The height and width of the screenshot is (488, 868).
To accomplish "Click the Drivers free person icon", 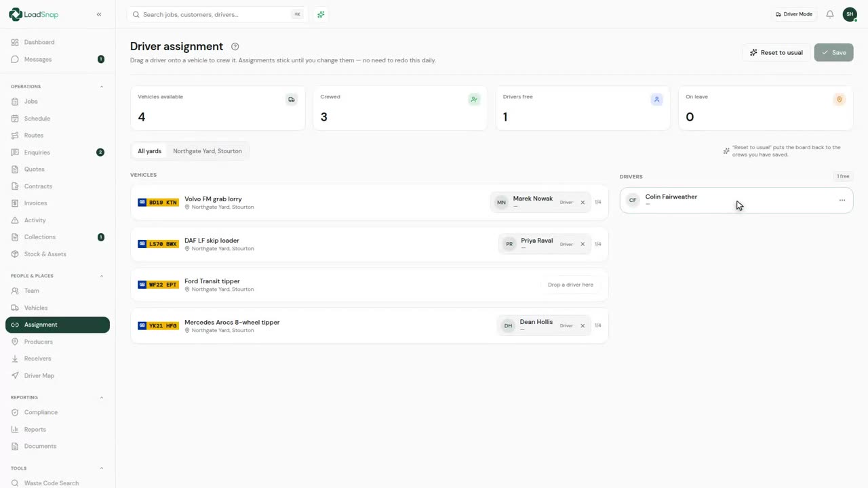I will coord(656,100).
